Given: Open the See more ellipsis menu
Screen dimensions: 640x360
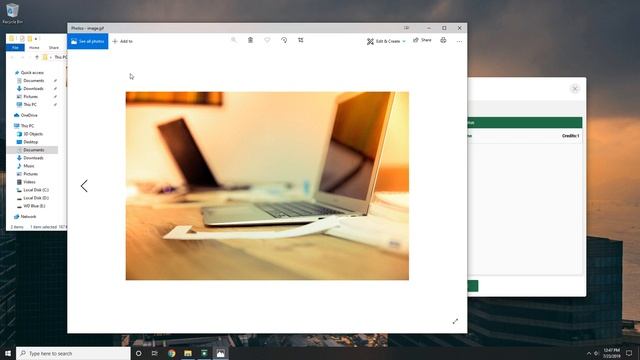Looking at the screenshot, I should 459,41.
